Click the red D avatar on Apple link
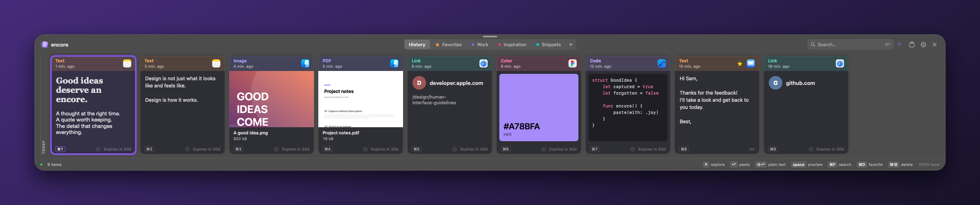This screenshot has width=980, height=205. tap(419, 83)
